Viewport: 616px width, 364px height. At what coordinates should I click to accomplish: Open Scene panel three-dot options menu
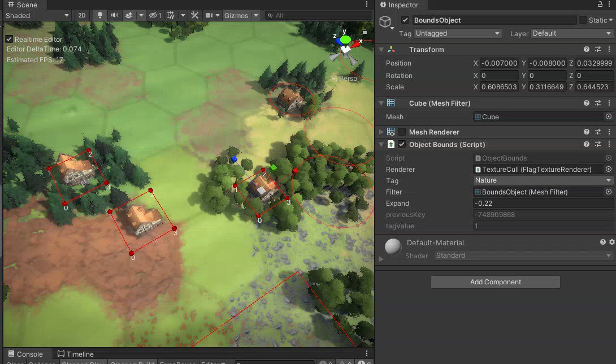pyautogui.click(x=367, y=5)
